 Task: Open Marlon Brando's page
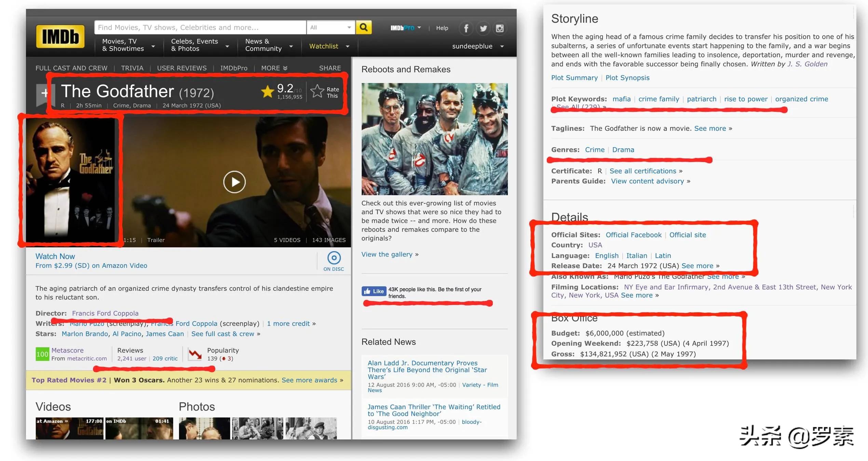coord(84,334)
